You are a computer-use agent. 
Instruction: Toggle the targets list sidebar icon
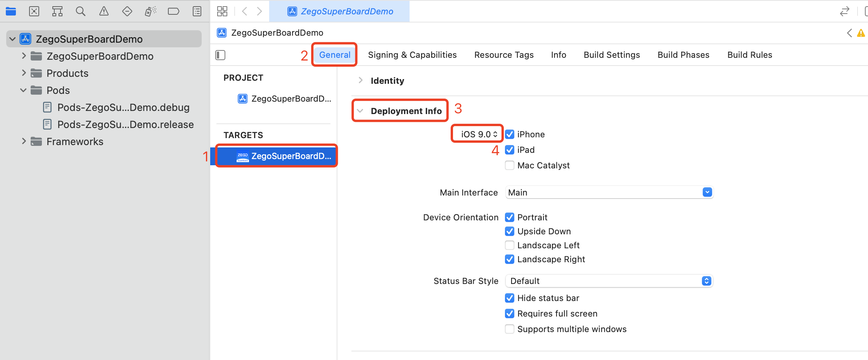(x=220, y=55)
